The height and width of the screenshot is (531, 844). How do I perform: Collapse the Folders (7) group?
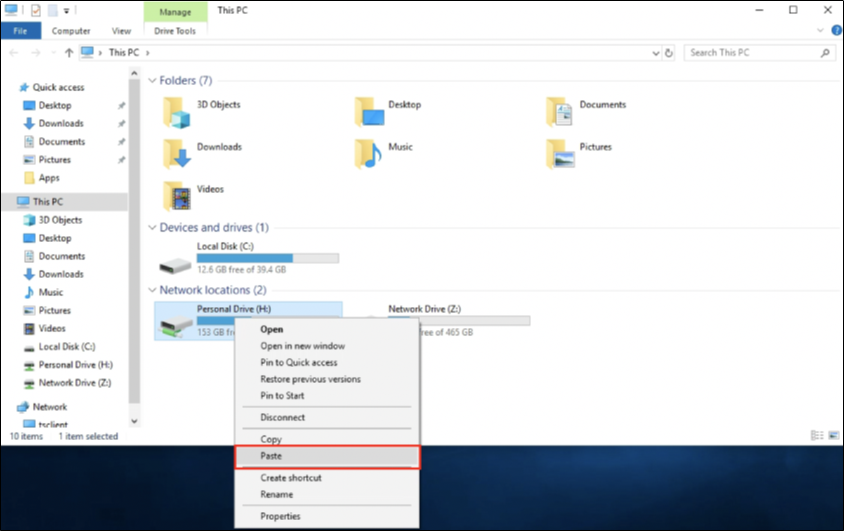click(152, 81)
